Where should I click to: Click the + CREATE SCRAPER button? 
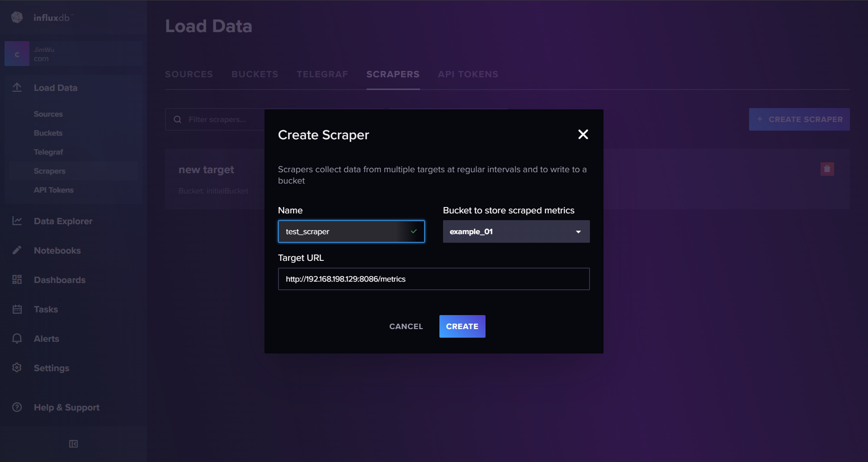pos(799,119)
